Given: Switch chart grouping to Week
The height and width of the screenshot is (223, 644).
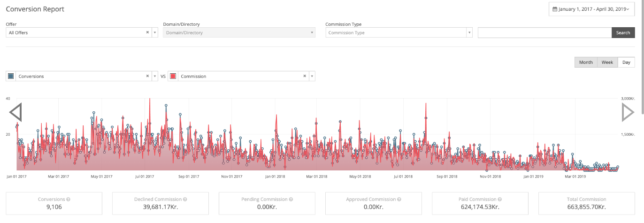Looking at the screenshot, I should pyautogui.click(x=607, y=62).
